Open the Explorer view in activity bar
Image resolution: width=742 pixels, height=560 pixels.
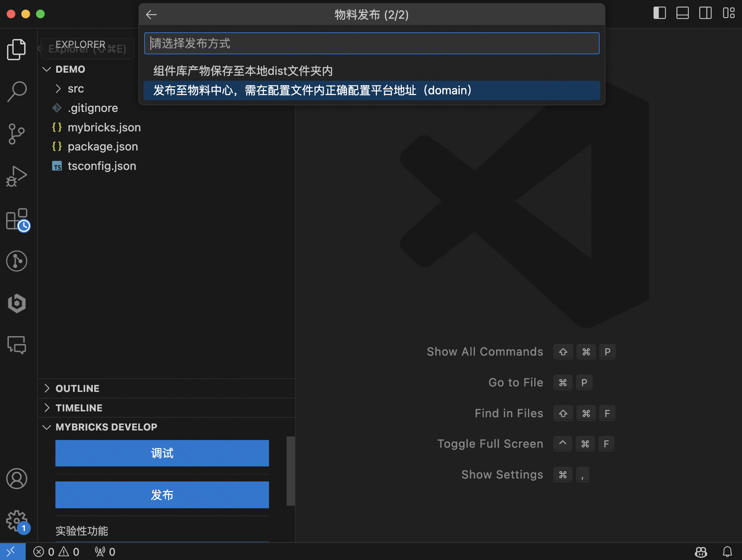[x=17, y=49]
